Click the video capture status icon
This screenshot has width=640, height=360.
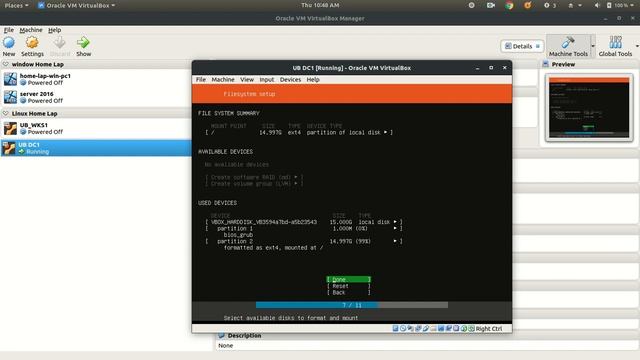pyautogui.click(x=449, y=329)
